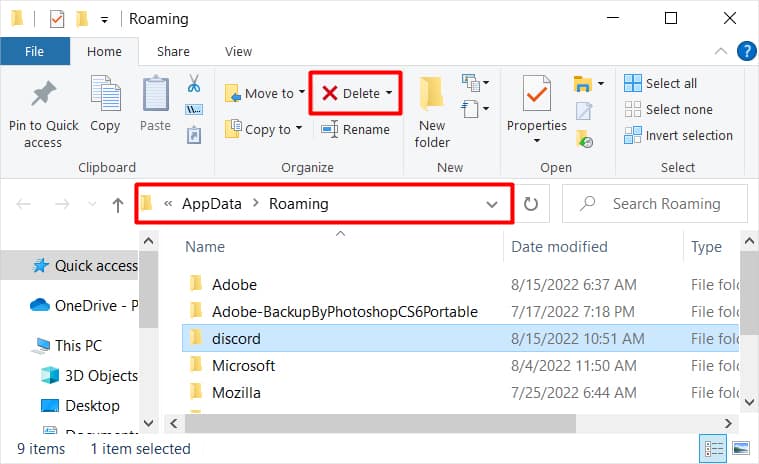Switch to the View ribbon tab
Screen dimensions: 759x464
point(238,51)
